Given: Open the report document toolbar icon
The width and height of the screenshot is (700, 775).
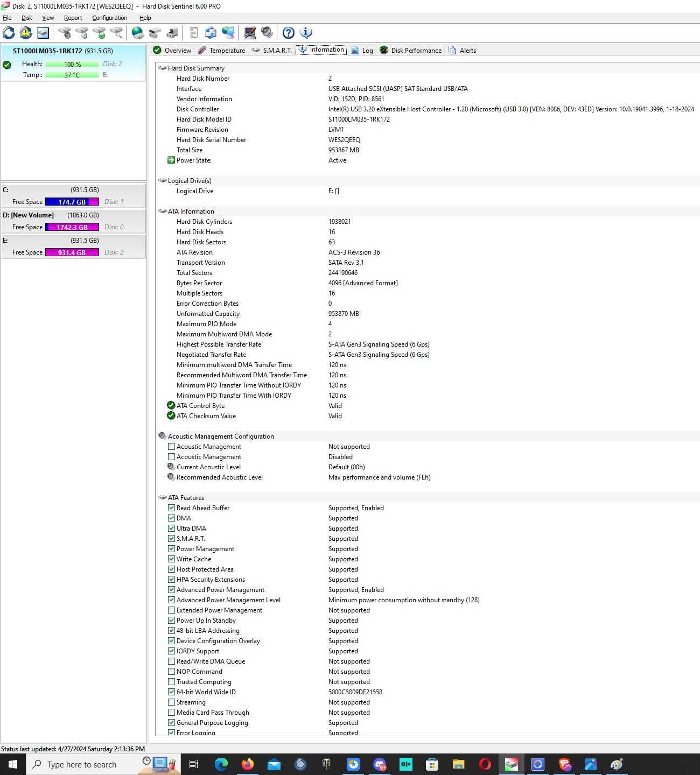Looking at the screenshot, I should [194, 33].
